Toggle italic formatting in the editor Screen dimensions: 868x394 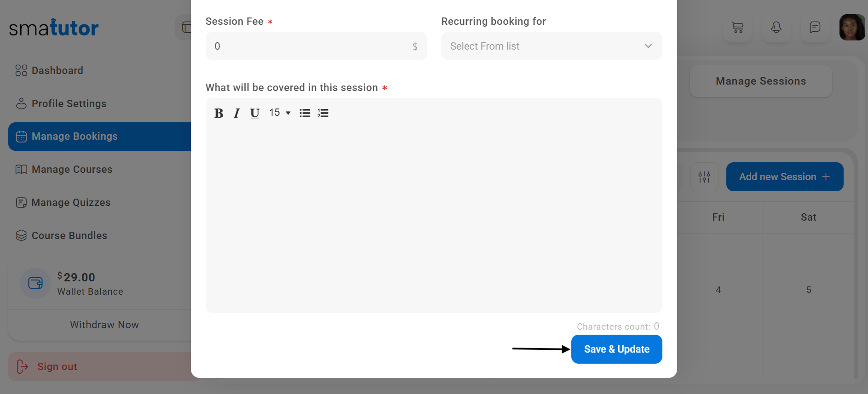236,113
